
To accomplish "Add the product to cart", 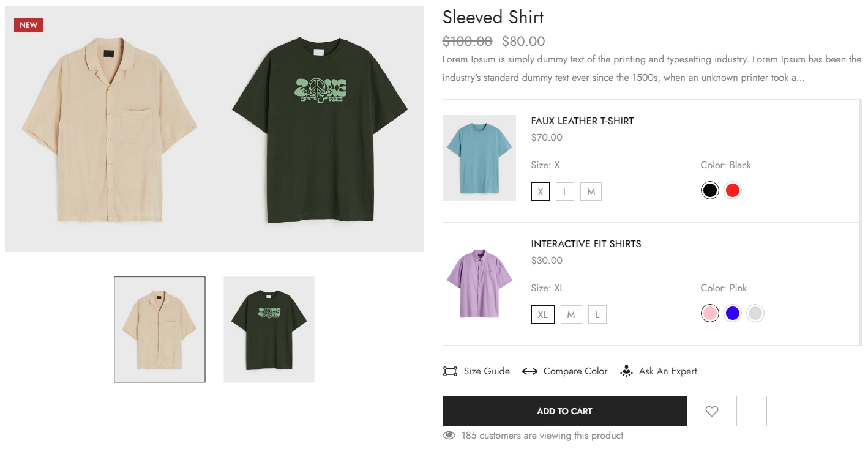I will click(564, 411).
